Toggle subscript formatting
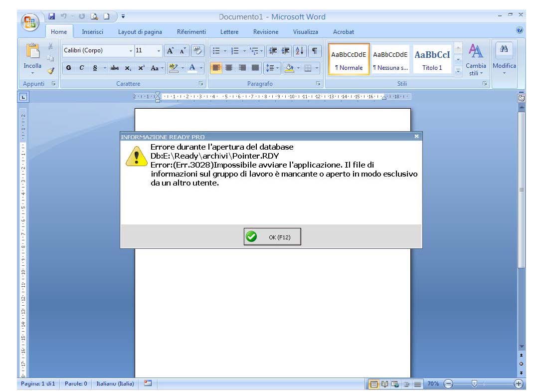Screen dimensions: 554x392 (128, 68)
